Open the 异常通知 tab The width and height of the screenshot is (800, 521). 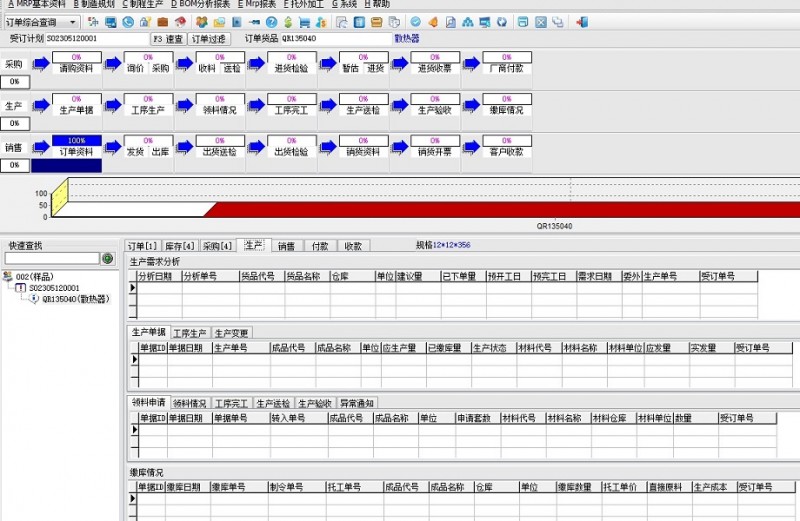(x=357, y=403)
